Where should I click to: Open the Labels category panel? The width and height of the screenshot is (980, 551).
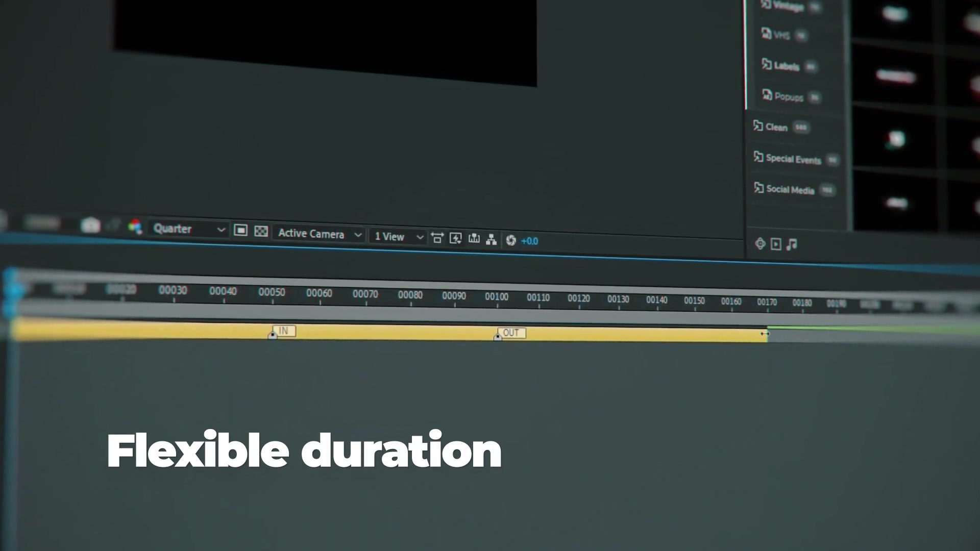tap(786, 66)
